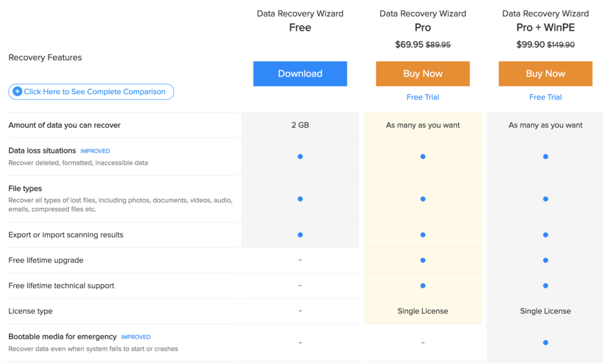Click the Download button for Free edition
The width and height of the screenshot is (603, 364).
300,74
